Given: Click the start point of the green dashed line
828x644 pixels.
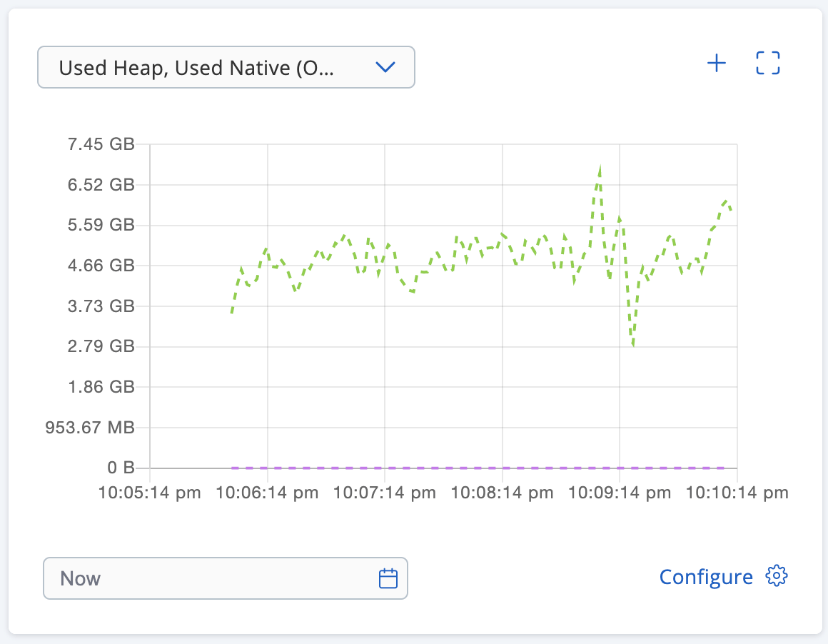Looking at the screenshot, I should tap(232, 312).
